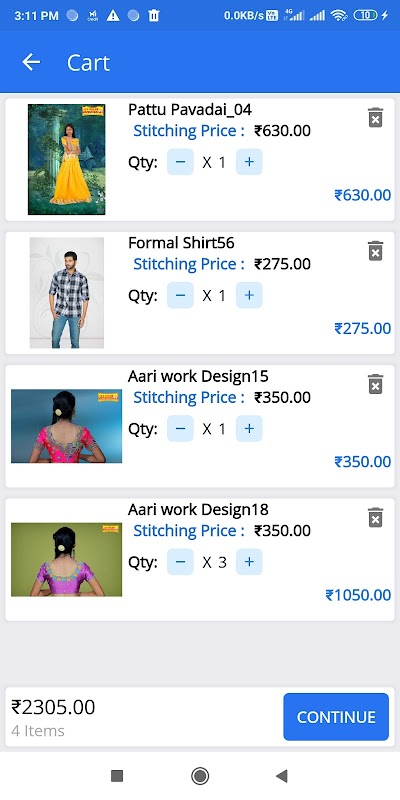Open the Formal Shirt56 product thumbnail

(x=67, y=293)
